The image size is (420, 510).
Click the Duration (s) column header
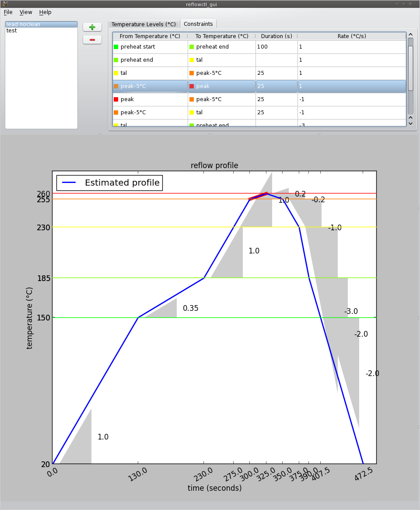(x=276, y=36)
